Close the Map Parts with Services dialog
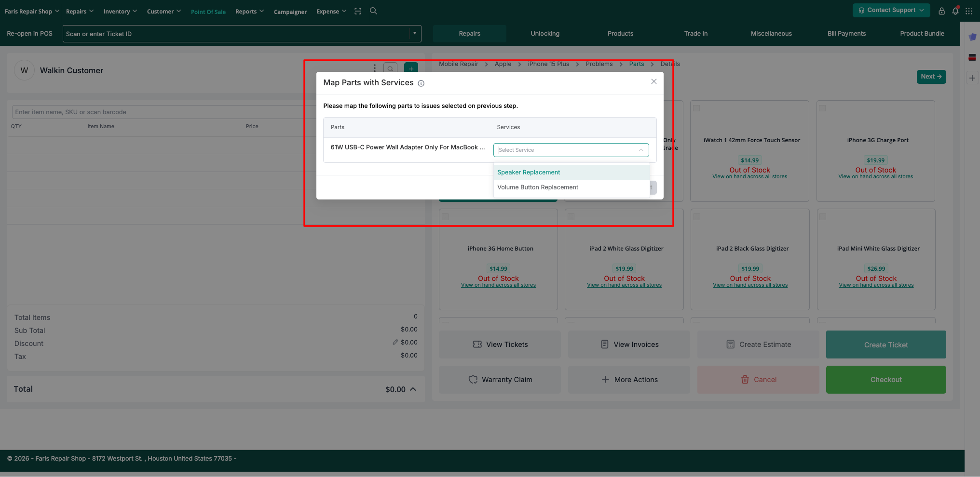Image resolution: width=980 pixels, height=477 pixels. (x=653, y=82)
